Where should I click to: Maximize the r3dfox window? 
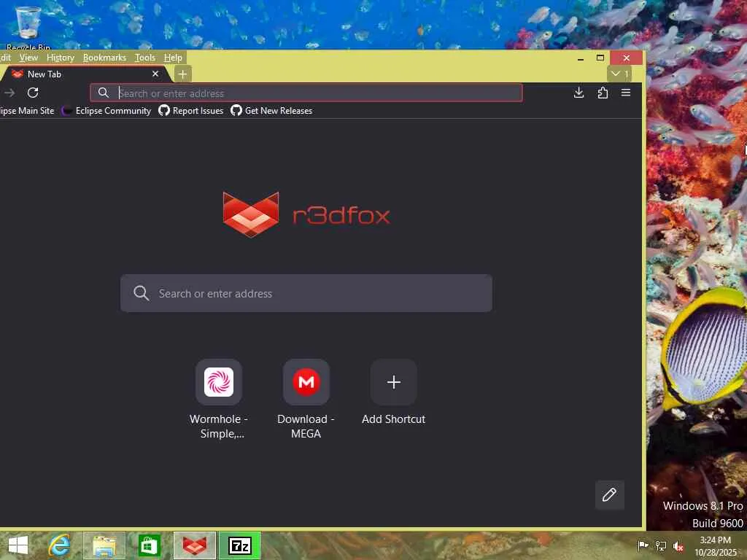click(x=600, y=58)
